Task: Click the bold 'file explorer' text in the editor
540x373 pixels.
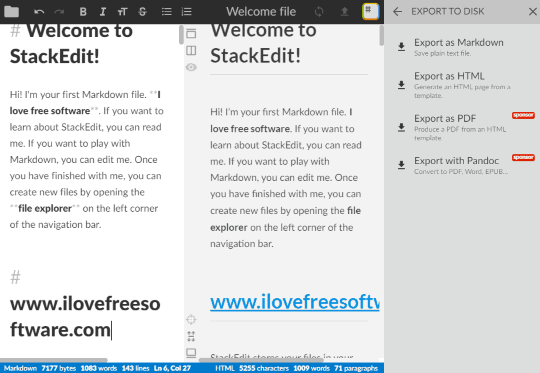Action: [45, 208]
